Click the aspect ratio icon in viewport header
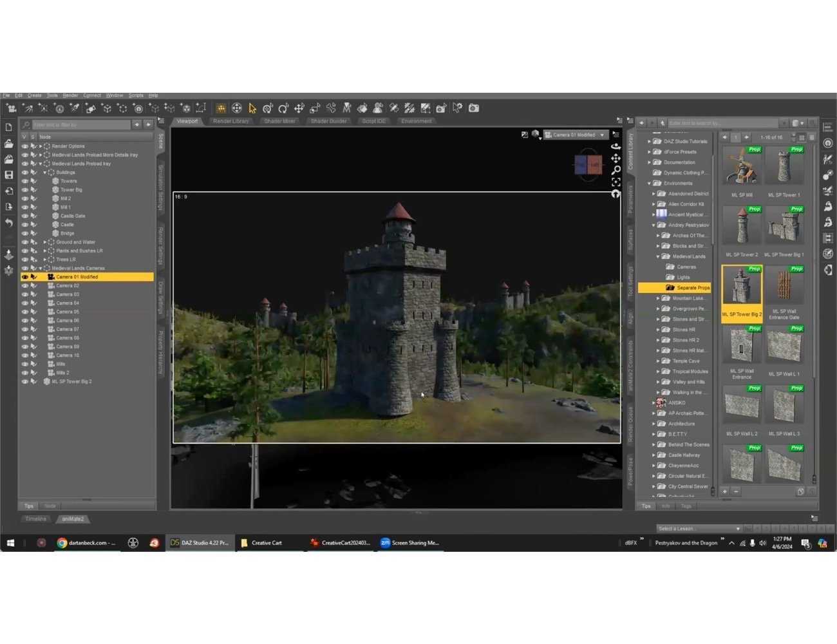 click(x=525, y=135)
